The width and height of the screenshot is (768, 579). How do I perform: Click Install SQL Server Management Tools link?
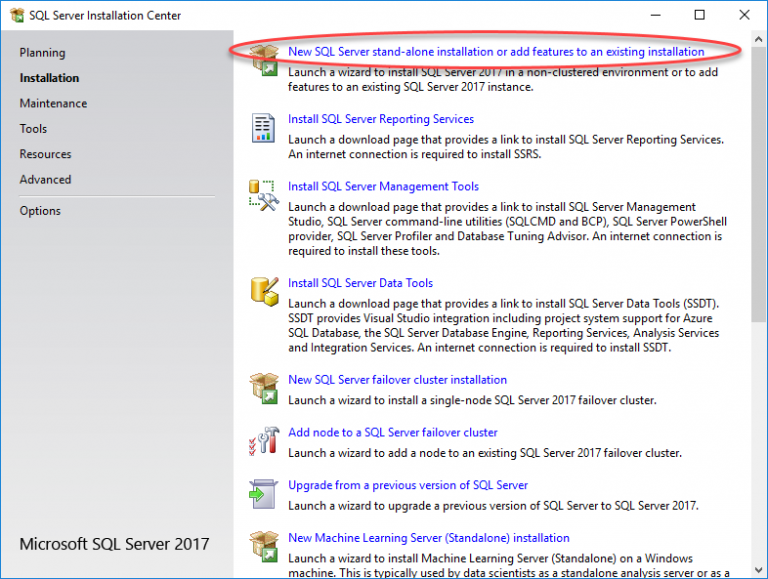click(x=383, y=186)
